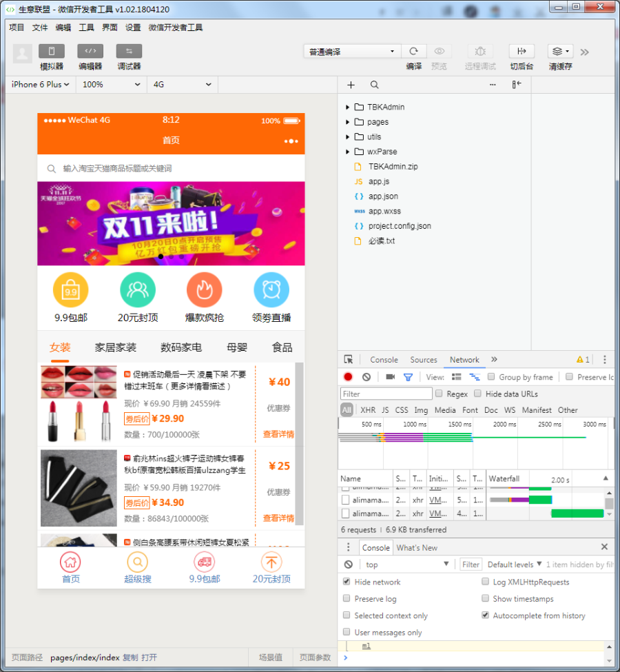This screenshot has width=620, height=672.
Task: Toggle the simulator (模拟器) panel button
Action: click(x=52, y=51)
